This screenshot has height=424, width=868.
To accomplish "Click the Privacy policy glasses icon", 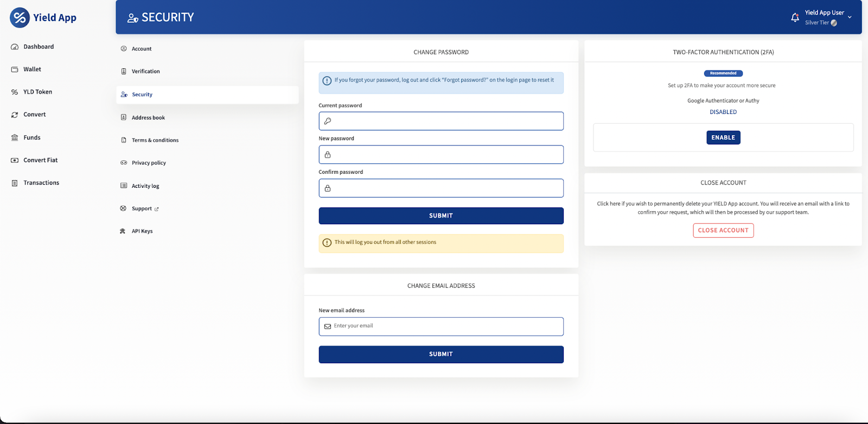I will pos(124,163).
